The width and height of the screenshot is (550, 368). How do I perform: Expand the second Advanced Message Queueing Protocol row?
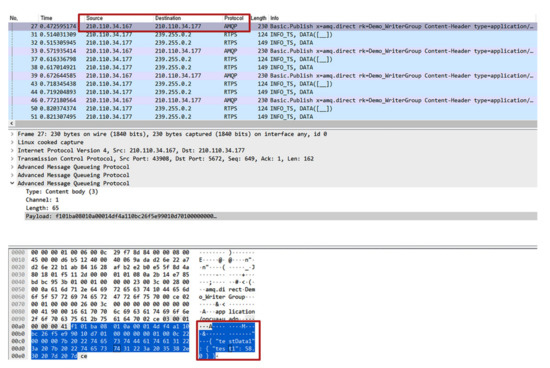click(12, 175)
